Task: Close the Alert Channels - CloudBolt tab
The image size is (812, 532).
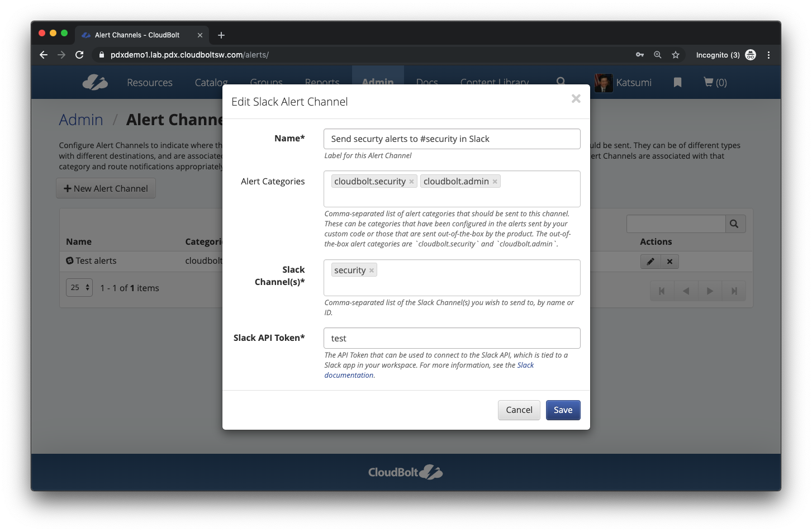Action: coord(200,35)
